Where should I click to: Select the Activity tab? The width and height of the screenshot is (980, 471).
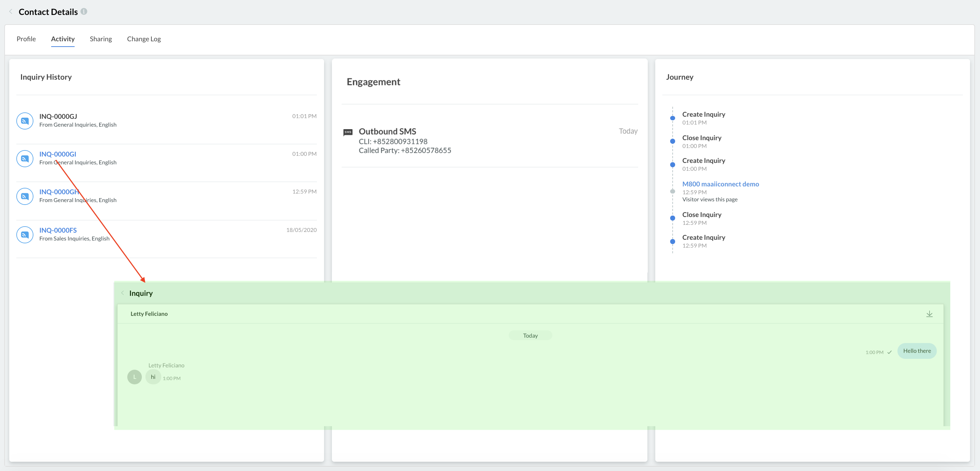[x=63, y=39]
